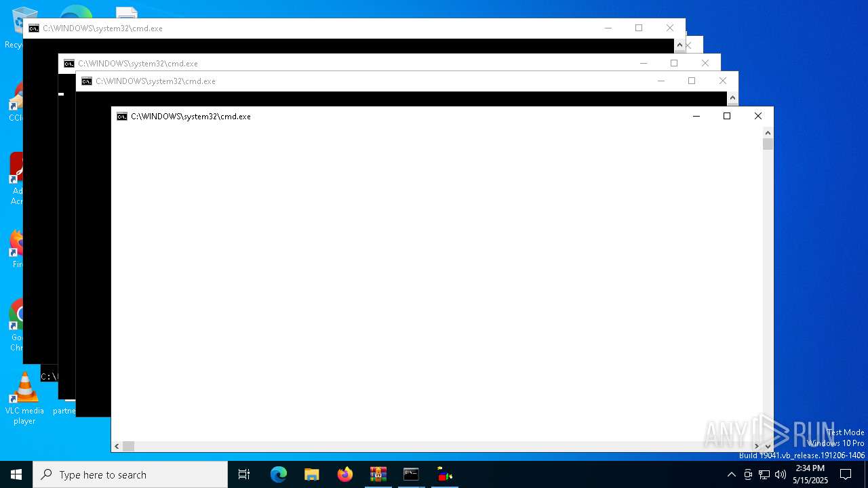Minimize the cmd window directly behind the front one
868x488 pixels.
click(660, 81)
